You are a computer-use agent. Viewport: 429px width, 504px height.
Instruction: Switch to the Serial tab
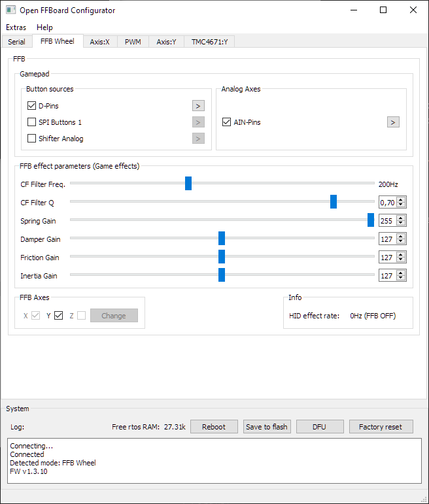(x=16, y=42)
